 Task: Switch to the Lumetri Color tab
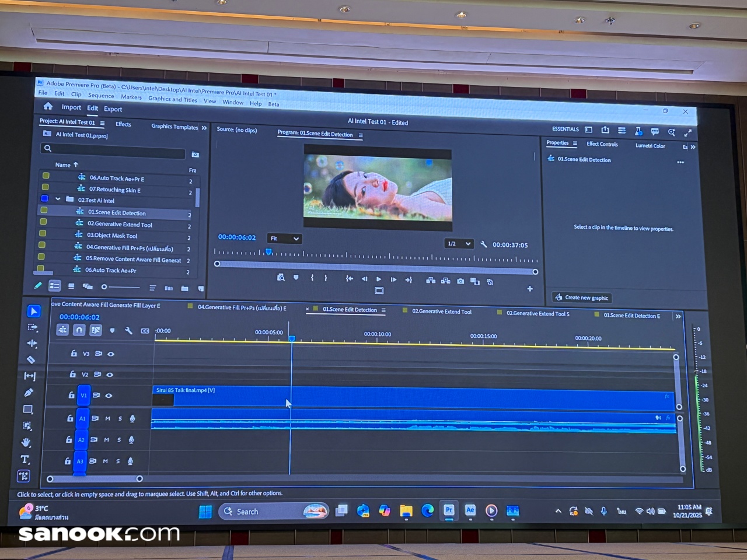point(650,146)
